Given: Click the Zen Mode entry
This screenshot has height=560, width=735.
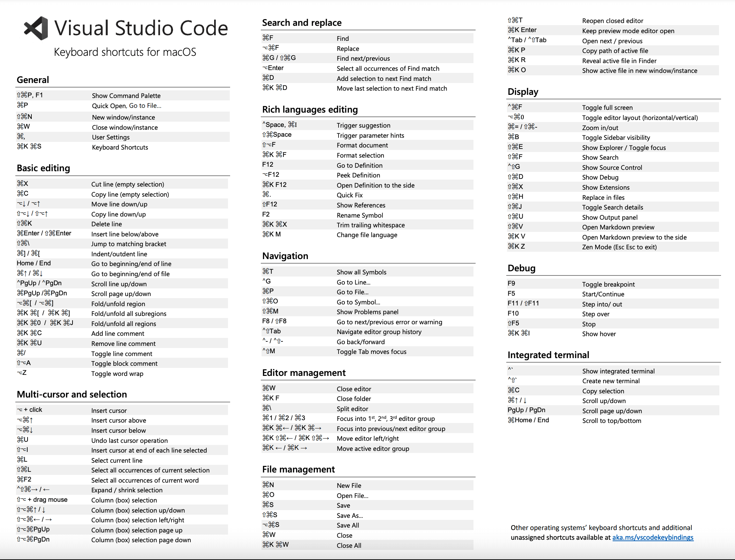Looking at the screenshot, I should [x=619, y=247].
